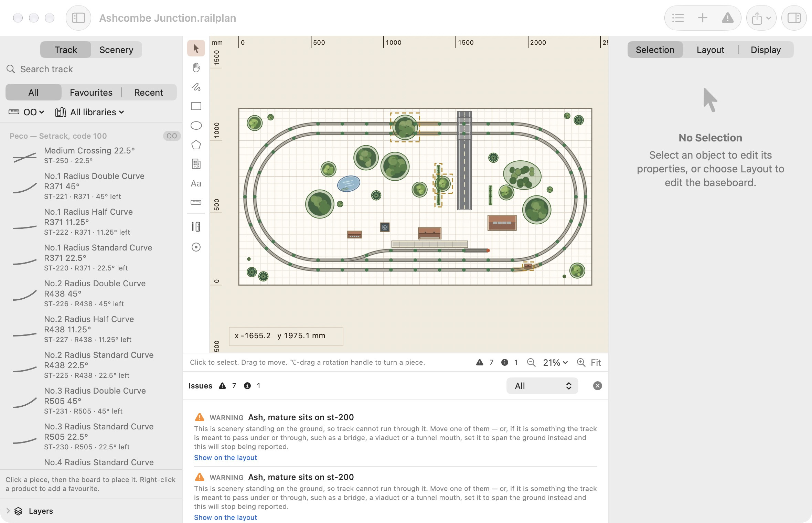
Task: Select the All track filter
Action: (33, 92)
